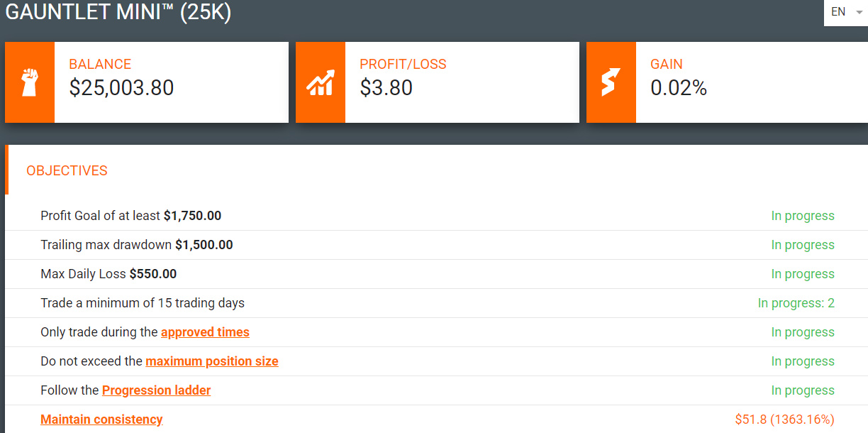Click the Trailing max drawdown row
This screenshot has height=433, width=868.
[436, 245]
